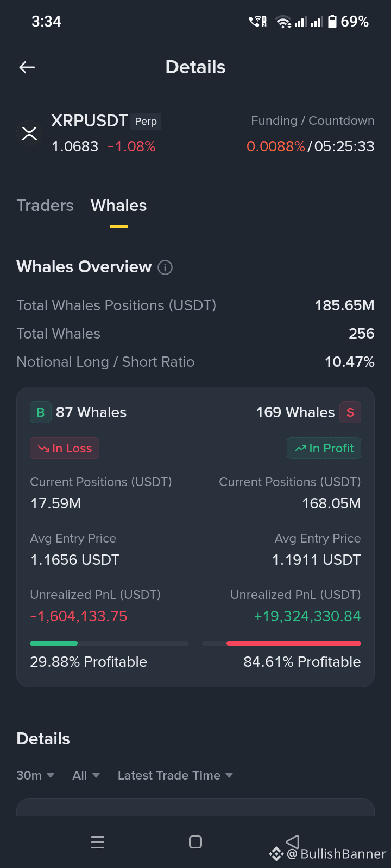This screenshot has width=391, height=868.
Task: Open the All filter dropdown
Action: tap(86, 775)
